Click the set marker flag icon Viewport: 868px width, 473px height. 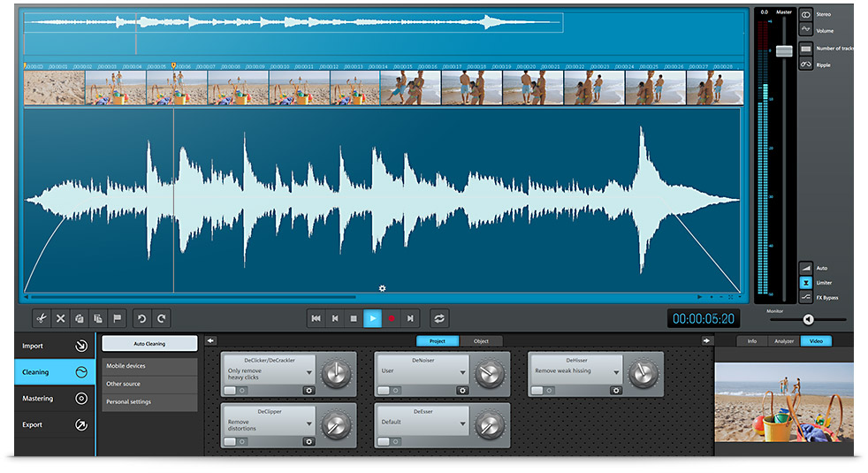click(117, 318)
